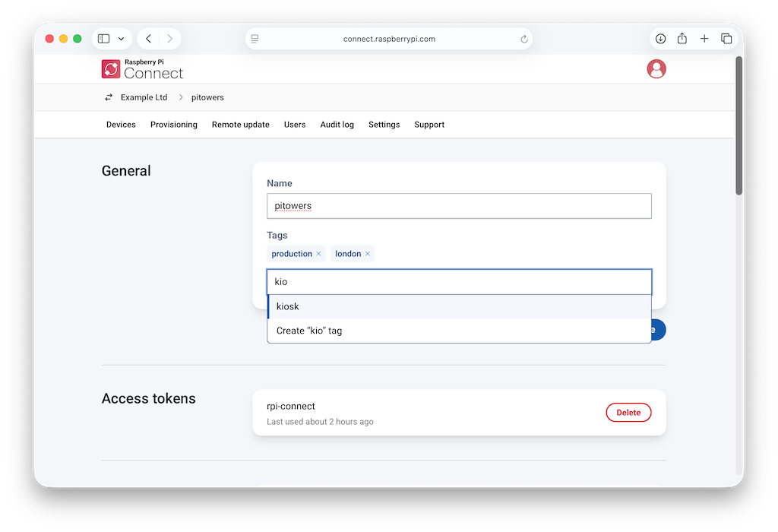Click the Name field containing pitowers
Viewport: 778px width, 532px height.
coord(459,206)
